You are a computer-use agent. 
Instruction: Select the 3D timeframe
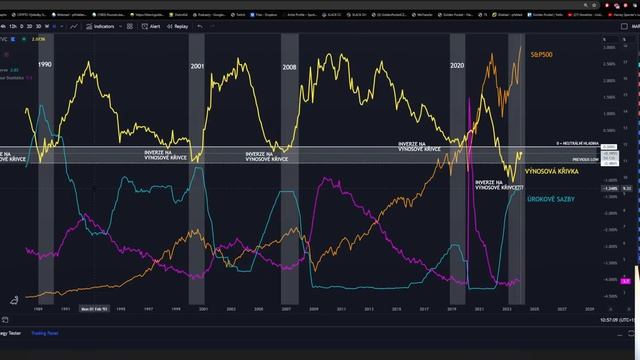[38, 26]
